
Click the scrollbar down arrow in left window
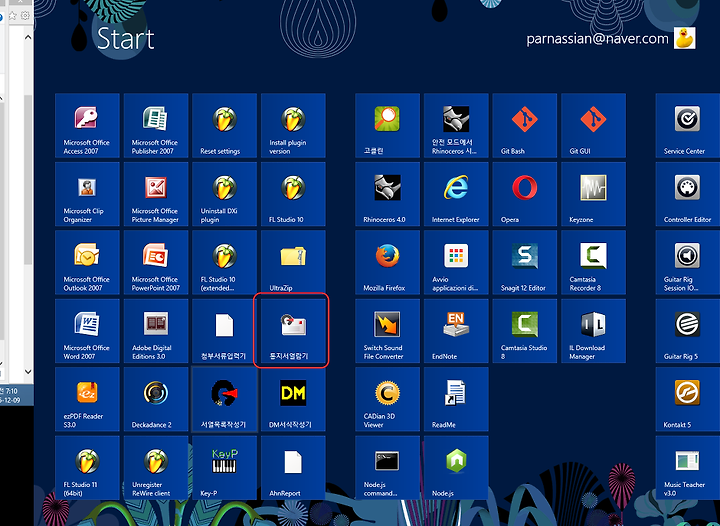click(28, 371)
